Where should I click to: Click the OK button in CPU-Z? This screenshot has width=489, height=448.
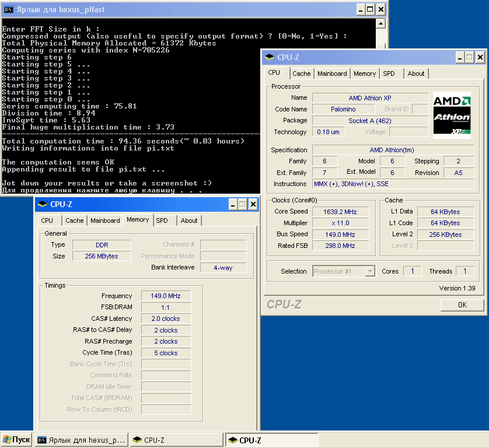coord(462,305)
